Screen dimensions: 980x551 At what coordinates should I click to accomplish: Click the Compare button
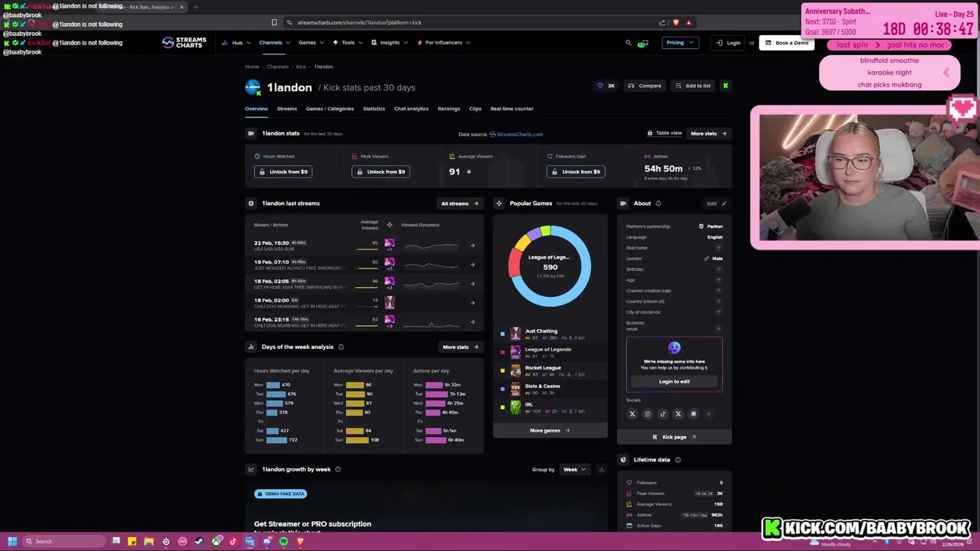pos(645,86)
